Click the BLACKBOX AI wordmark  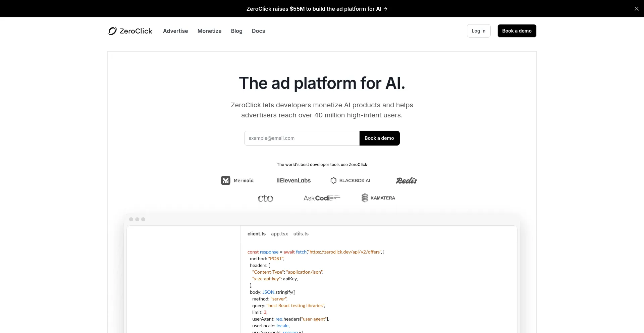(355, 180)
